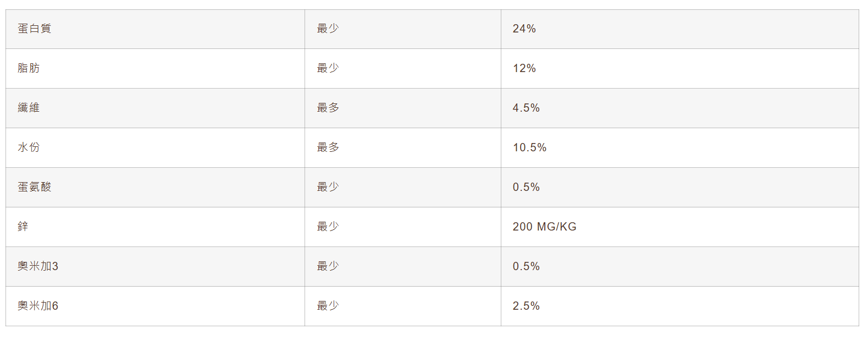The height and width of the screenshot is (340, 868).
Task: Select the 24% value for 蛋白質
Action: tap(524, 29)
